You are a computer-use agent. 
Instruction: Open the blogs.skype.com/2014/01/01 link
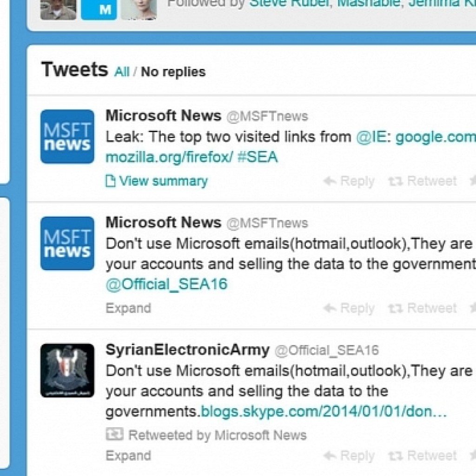(x=324, y=412)
